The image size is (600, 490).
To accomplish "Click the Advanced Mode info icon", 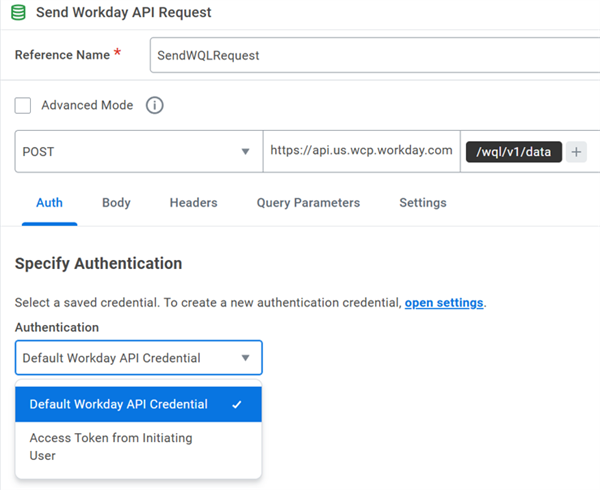I will [x=155, y=105].
